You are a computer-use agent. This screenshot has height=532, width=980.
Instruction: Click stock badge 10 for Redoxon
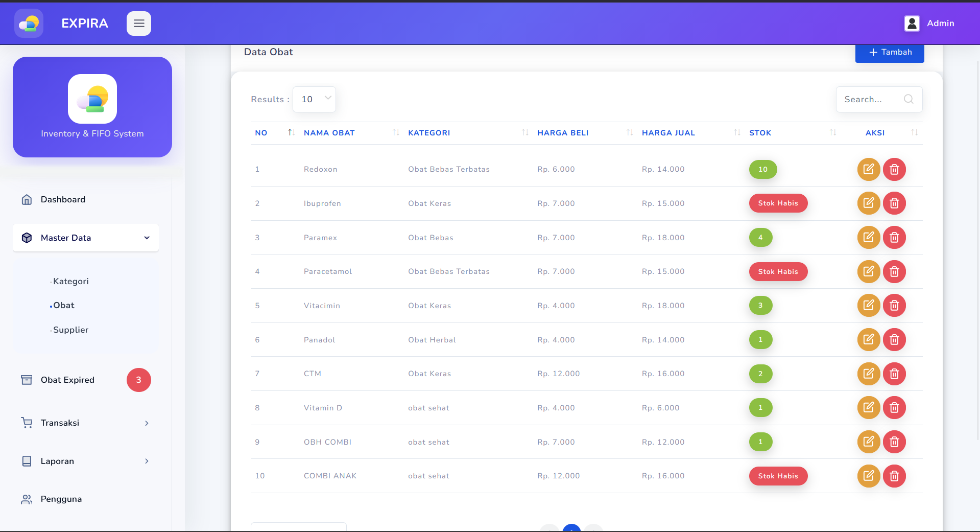pyautogui.click(x=763, y=169)
